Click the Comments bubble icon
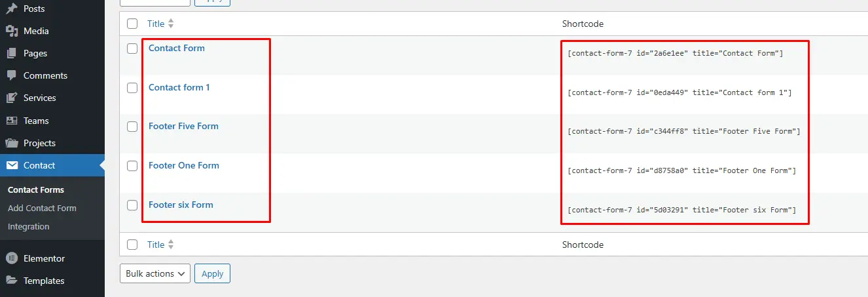 click(11, 75)
